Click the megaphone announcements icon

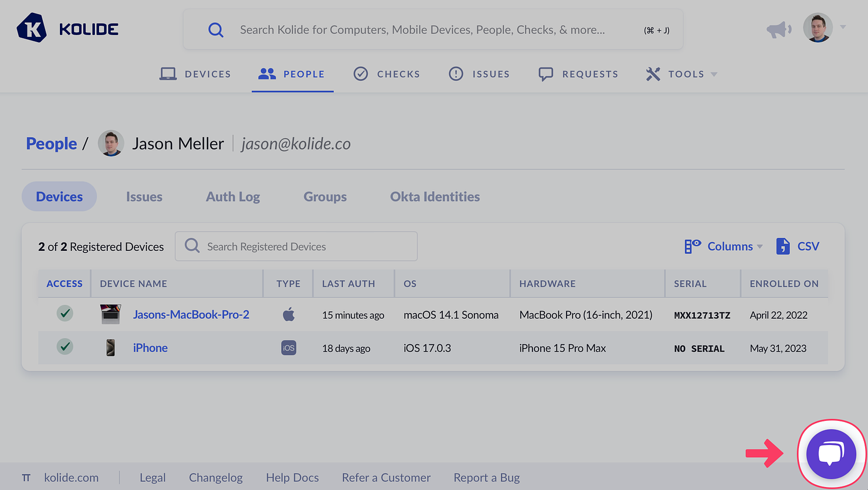779,28
